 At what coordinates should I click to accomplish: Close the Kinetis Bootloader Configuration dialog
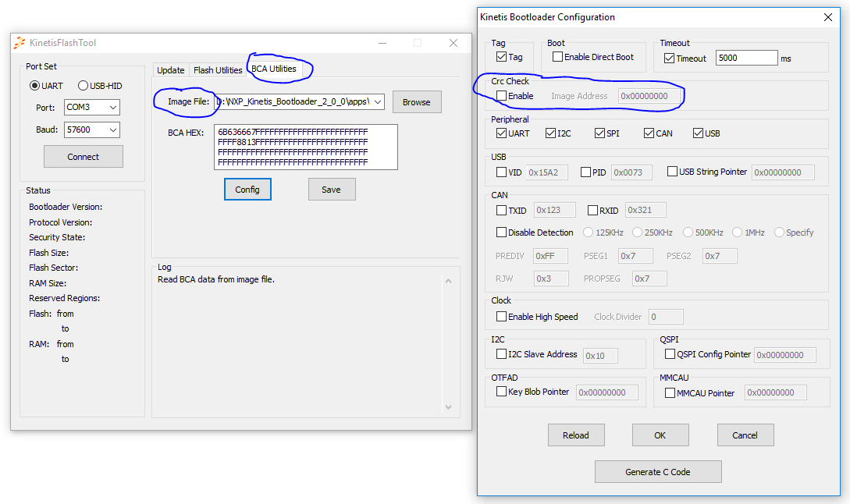pyautogui.click(x=828, y=17)
